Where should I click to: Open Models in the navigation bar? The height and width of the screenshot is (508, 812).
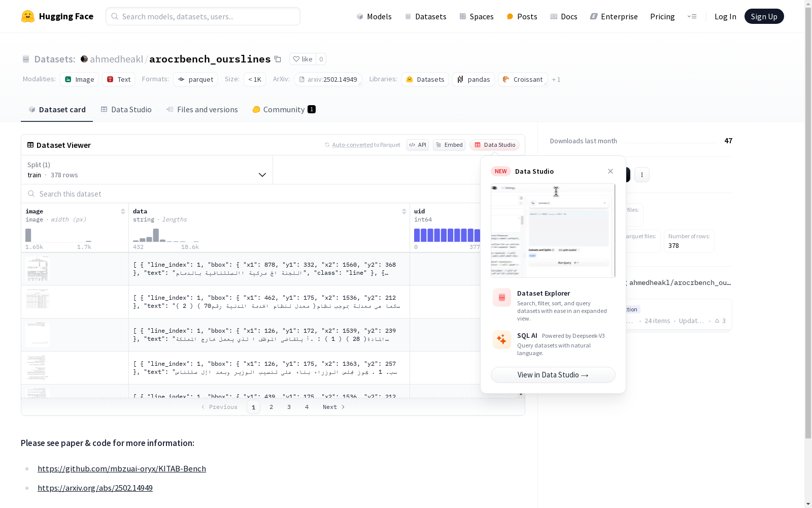pyautogui.click(x=374, y=16)
